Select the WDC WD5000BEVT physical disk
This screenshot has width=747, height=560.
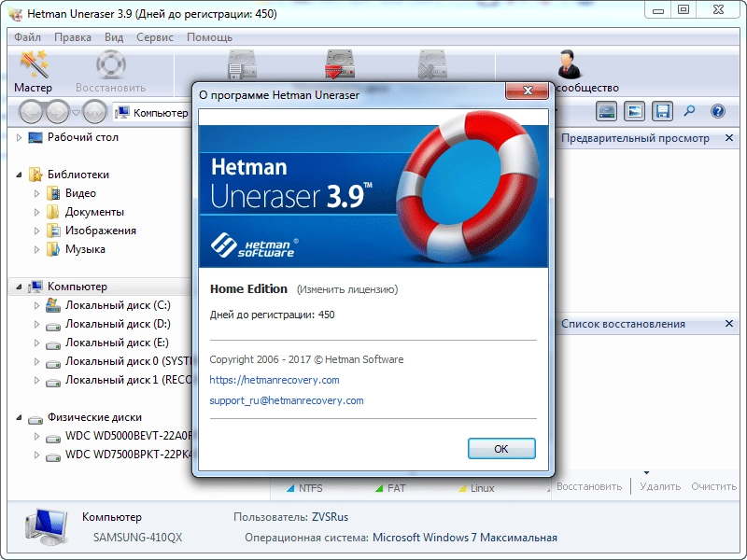(x=129, y=436)
